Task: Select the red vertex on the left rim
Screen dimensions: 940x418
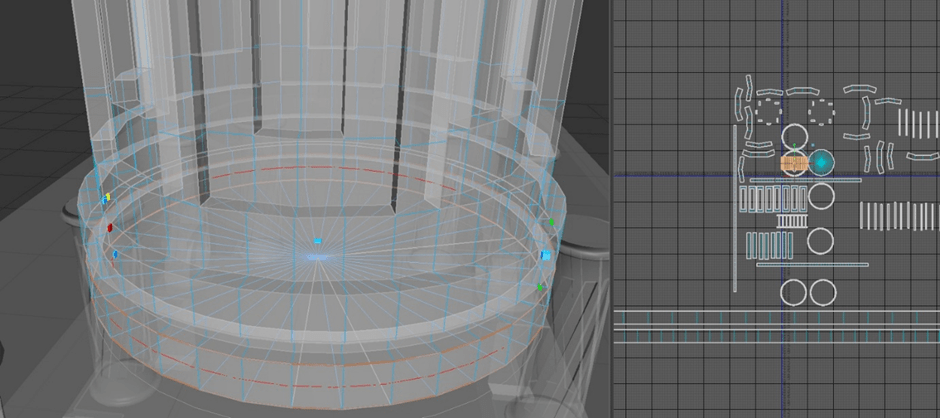Action: pos(110,227)
